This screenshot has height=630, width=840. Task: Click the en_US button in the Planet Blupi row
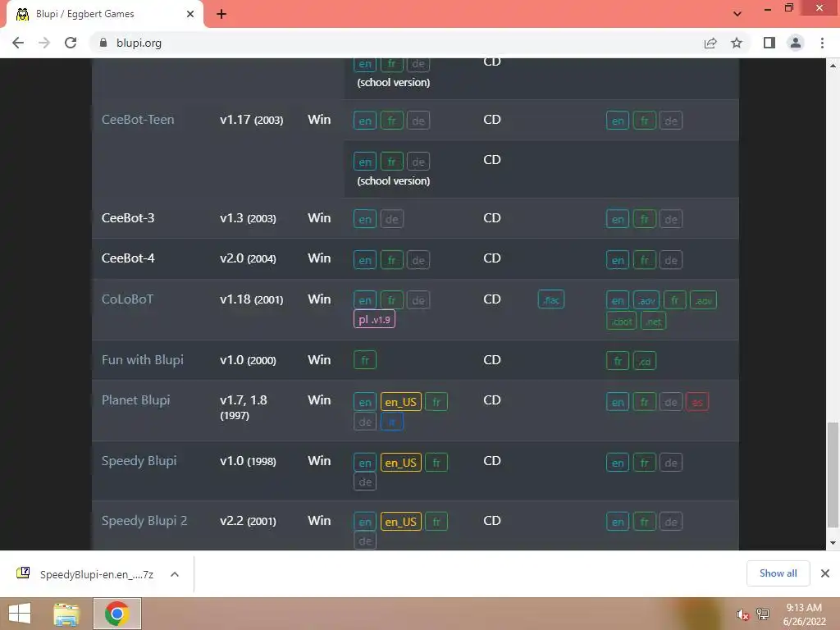tap(400, 402)
